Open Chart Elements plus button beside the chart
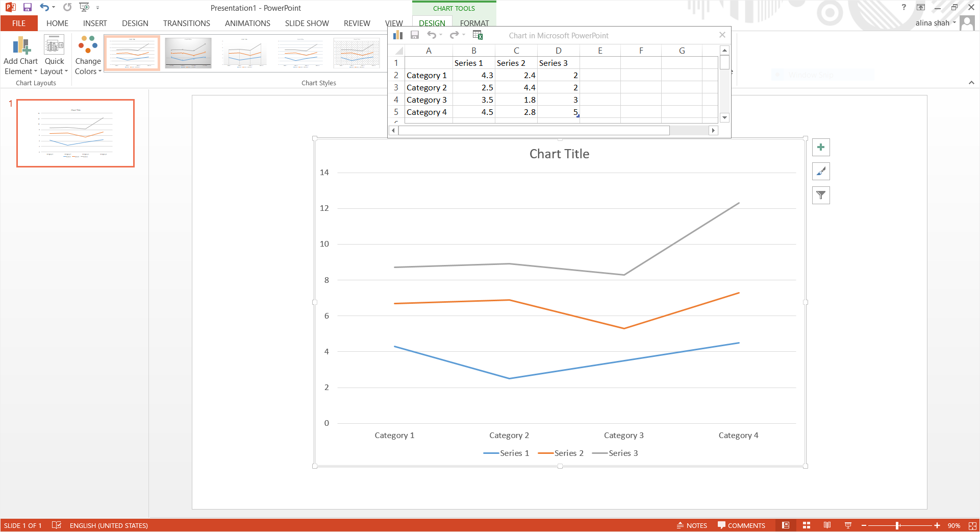This screenshot has width=980, height=532. click(x=821, y=148)
